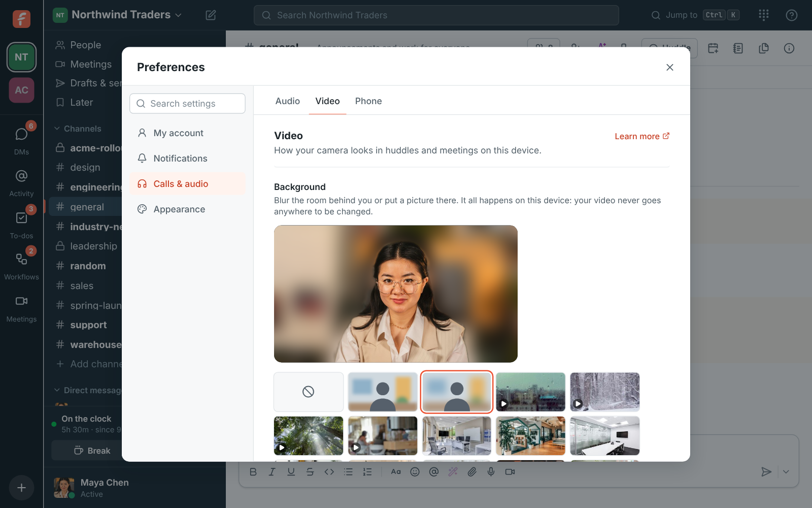Click the strikethrough formatting icon

tap(310, 472)
